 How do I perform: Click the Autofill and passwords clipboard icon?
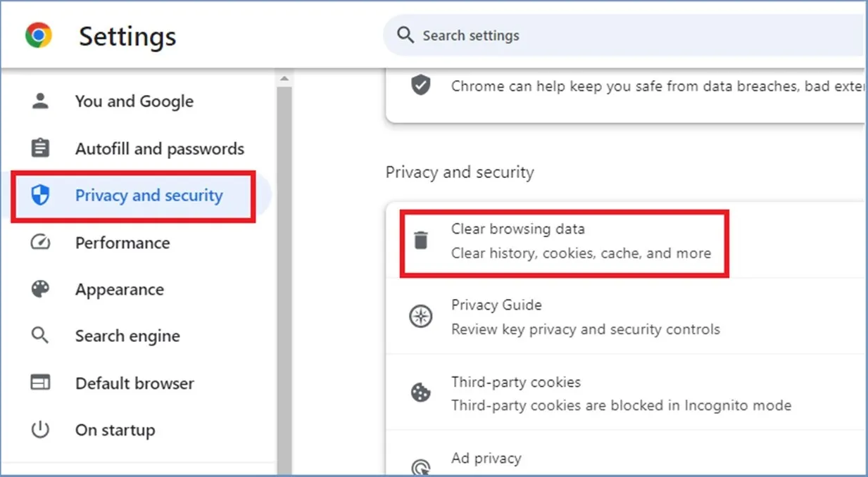coord(40,148)
